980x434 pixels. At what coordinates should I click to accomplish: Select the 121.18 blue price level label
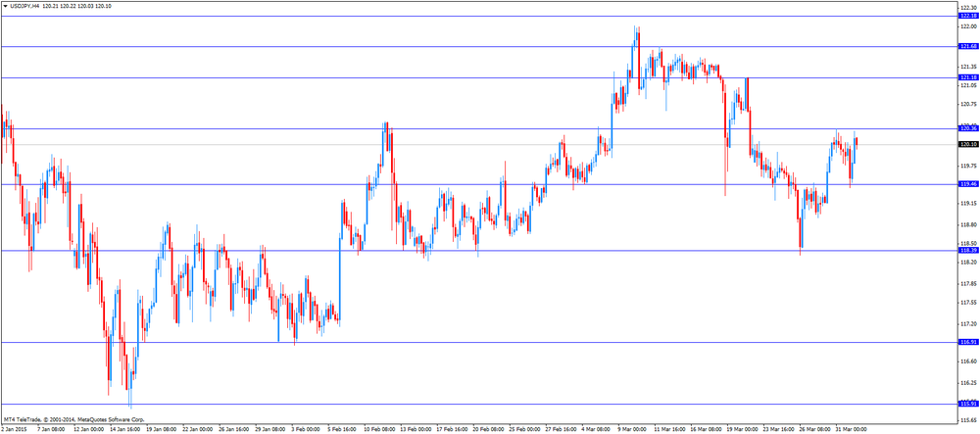point(967,77)
